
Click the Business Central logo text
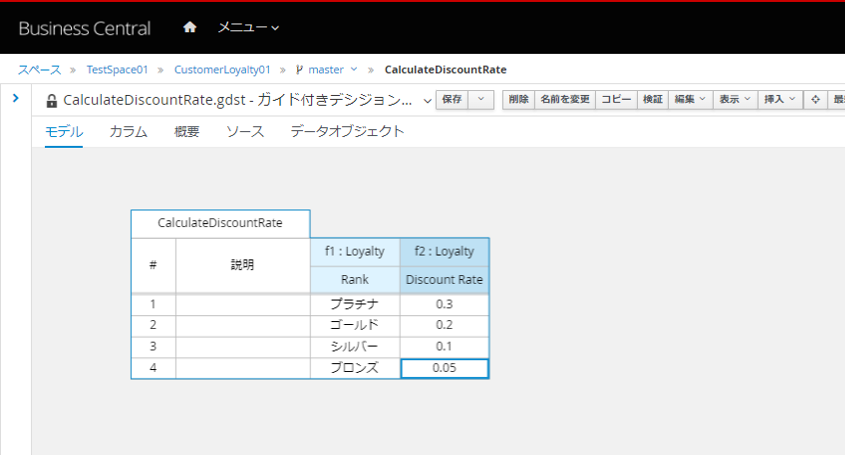pos(85,28)
